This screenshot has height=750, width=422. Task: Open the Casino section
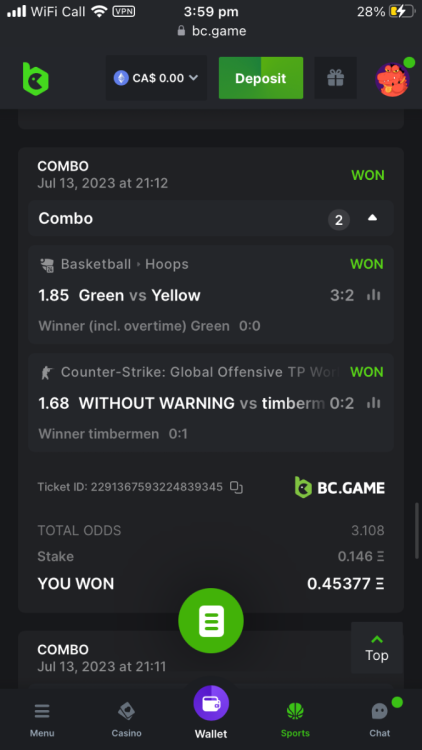coord(126,719)
